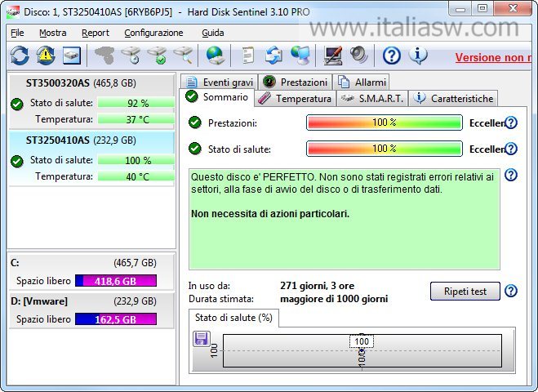This screenshot has width=538, height=392.
Task: Click the 37 °C temperature bar
Action: [x=136, y=119]
